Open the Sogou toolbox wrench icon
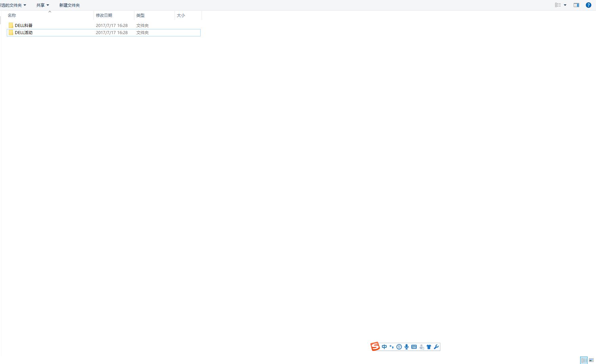 (436, 347)
